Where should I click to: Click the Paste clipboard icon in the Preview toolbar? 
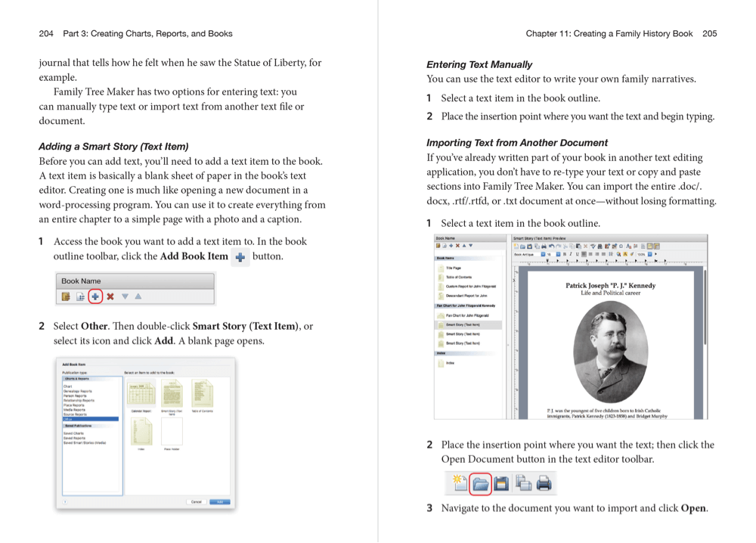pos(578,246)
